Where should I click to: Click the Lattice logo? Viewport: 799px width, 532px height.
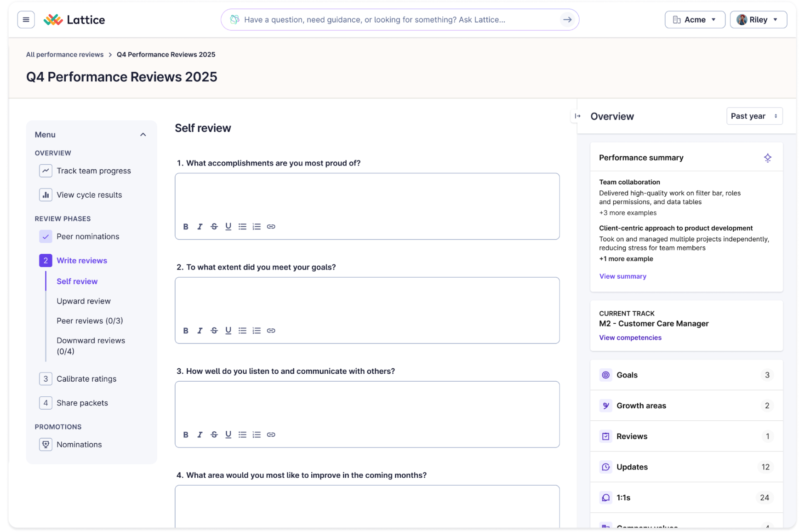[74, 20]
